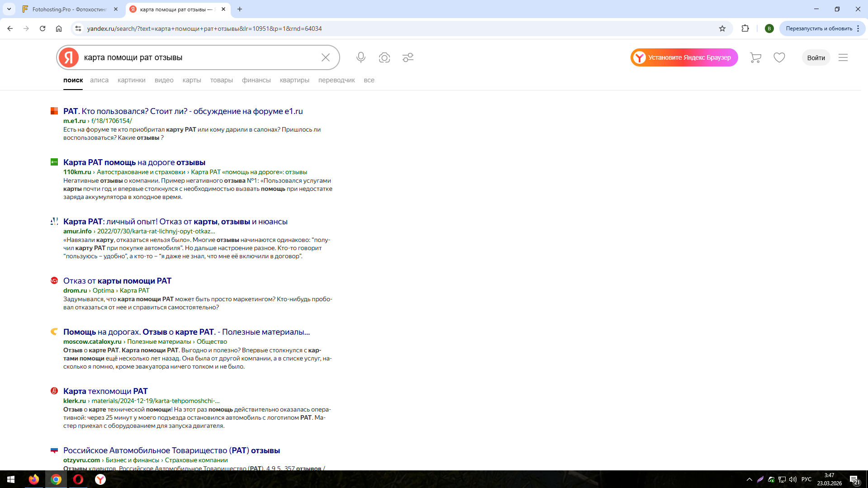Switch to the финансы tab
Image resolution: width=868 pixels, height=488 pixels.
tap(256, 80)
